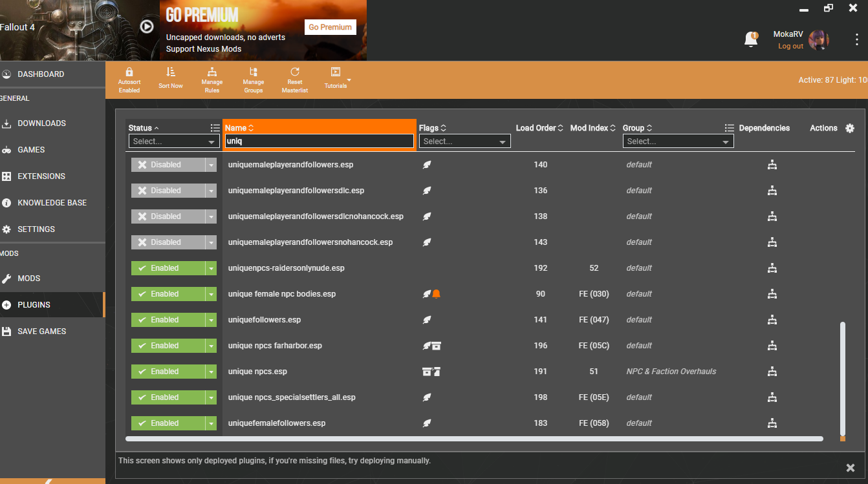
Task: Dismiss the deployed plugins info message
Action: (x=851, y=468)
